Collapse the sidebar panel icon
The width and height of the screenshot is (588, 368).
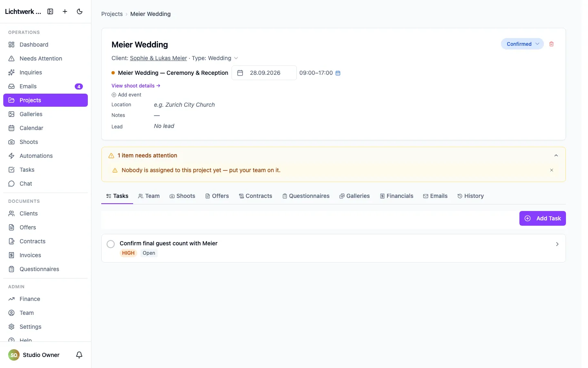pyautogui.click(x=50, y=11)
